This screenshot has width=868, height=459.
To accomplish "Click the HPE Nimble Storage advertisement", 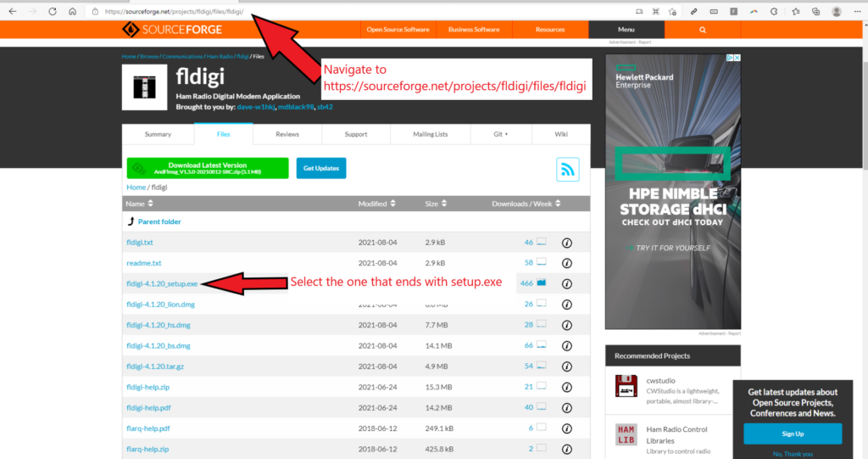I will 672,192.
